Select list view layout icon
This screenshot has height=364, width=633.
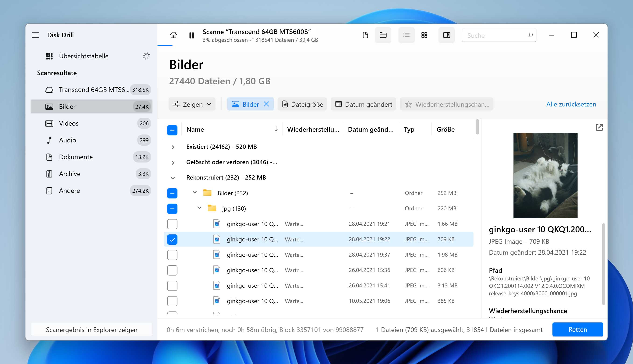[406, 35]
